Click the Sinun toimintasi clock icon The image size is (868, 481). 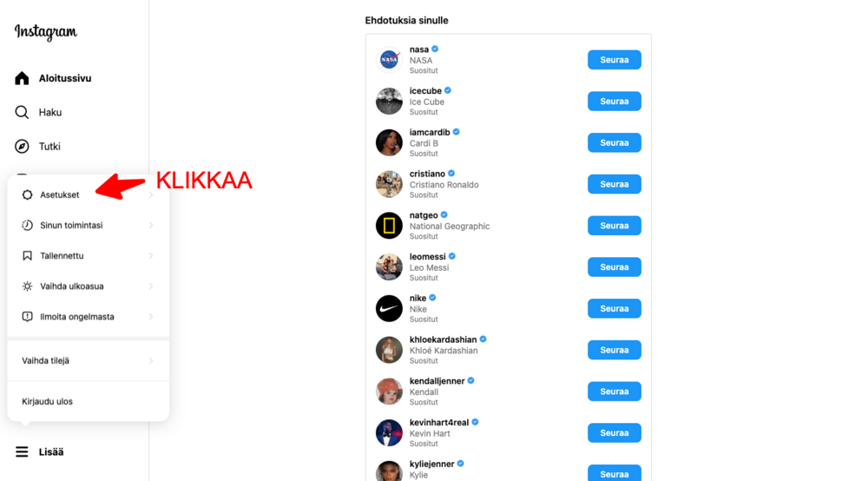point(27,225)
